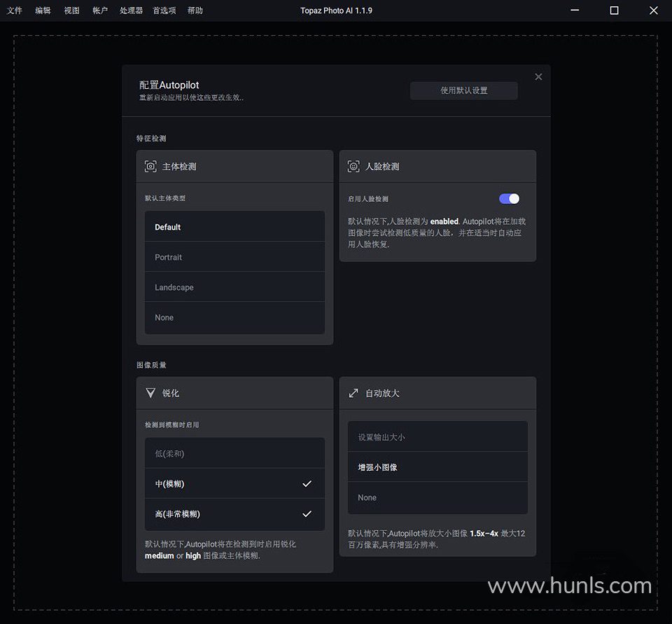Click the 主体检测 camera icon
This screenshot has width=672, height=624.
pos(150,167)
